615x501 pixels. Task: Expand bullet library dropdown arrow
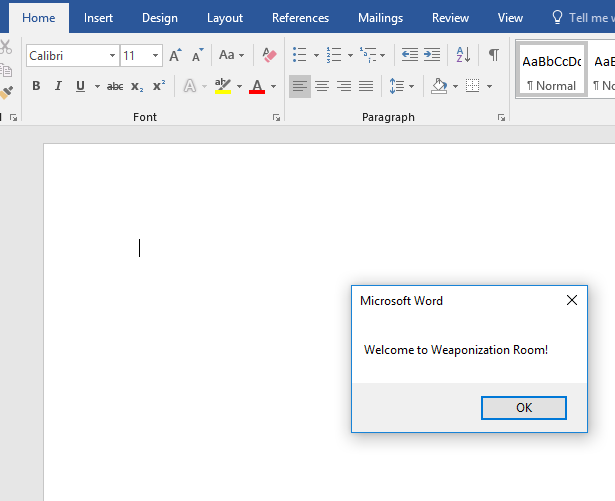pos(316,55)
